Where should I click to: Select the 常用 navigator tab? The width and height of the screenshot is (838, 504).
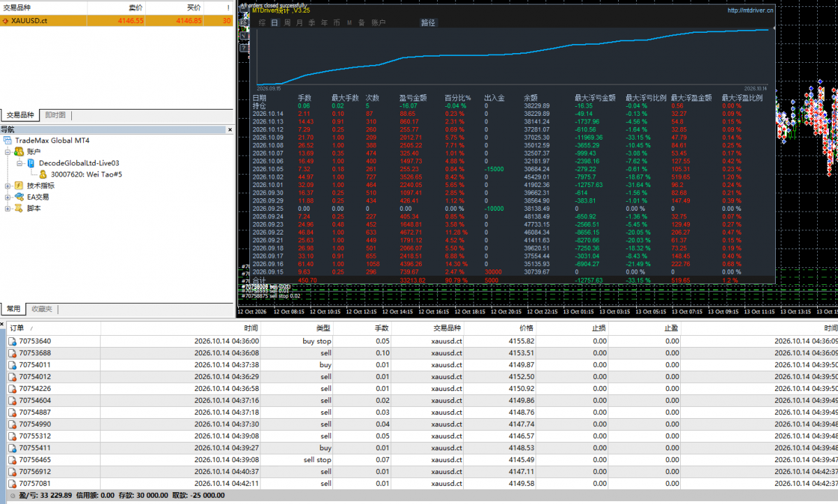[x=13, y=309]
